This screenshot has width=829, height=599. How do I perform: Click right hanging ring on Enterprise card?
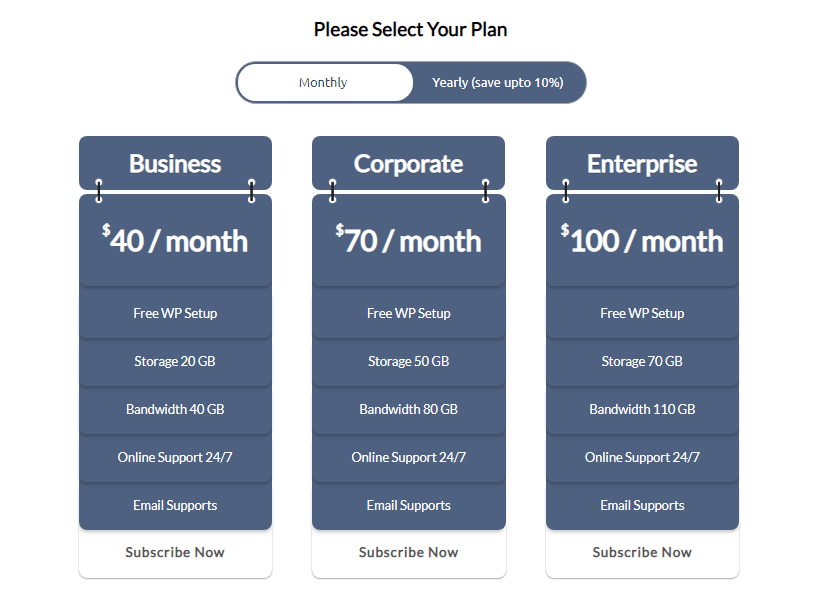tap(719, 191)
